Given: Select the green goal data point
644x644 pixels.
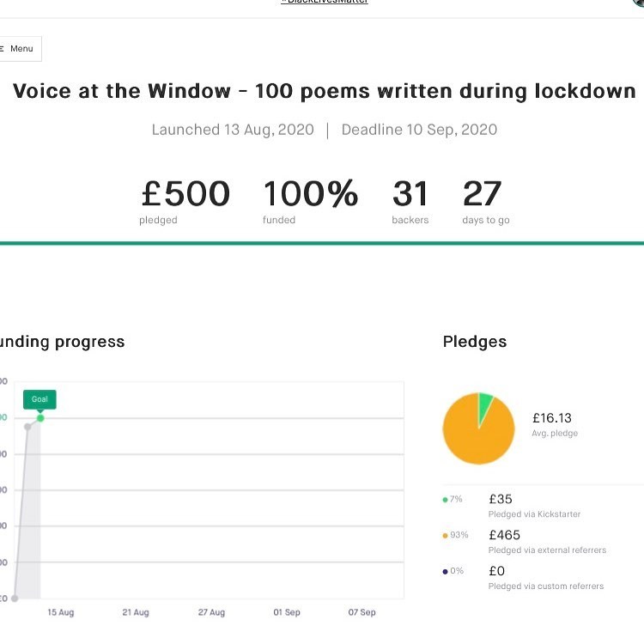Looking at the screenshot, I should click(x=40, y=418).
